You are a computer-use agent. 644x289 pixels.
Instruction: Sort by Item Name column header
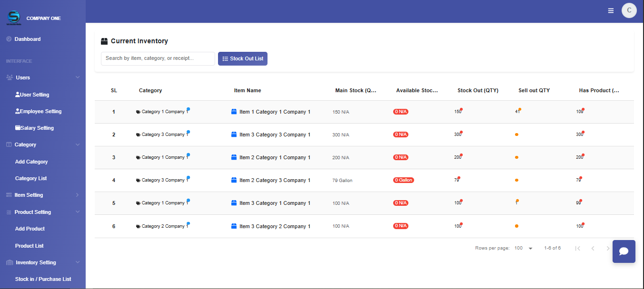(x=248, y=90)
